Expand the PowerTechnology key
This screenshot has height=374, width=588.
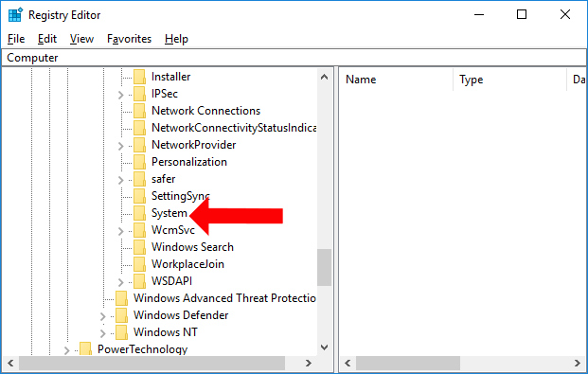tap(66, 350)
